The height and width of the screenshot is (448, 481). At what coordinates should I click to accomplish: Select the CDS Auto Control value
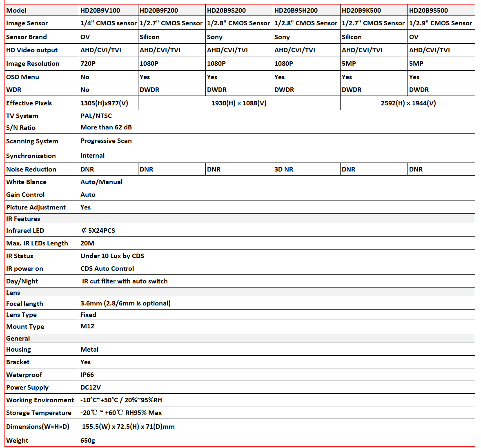pos(107,268)
